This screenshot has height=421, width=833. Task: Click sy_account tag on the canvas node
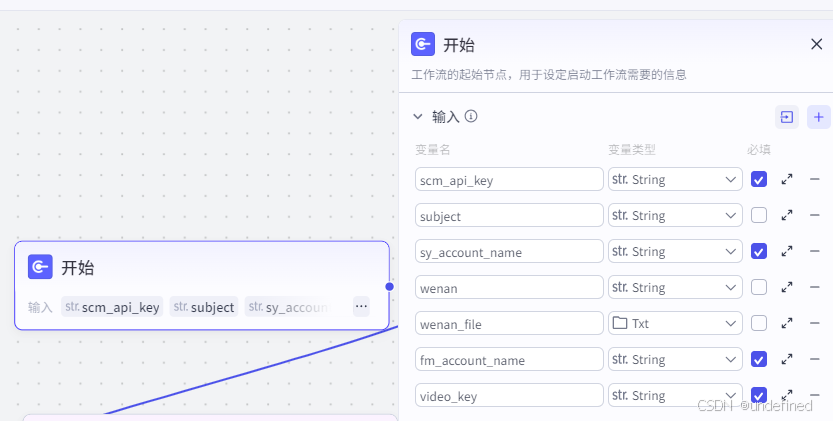(x=290, y=307)
